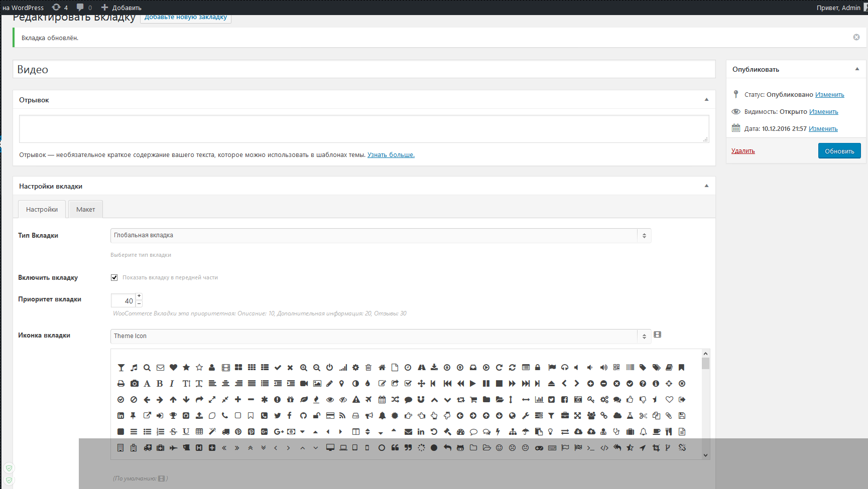
Task: Click 'Изменить' next to Статус
Action: pyautogui.click(x=829, y=95)
